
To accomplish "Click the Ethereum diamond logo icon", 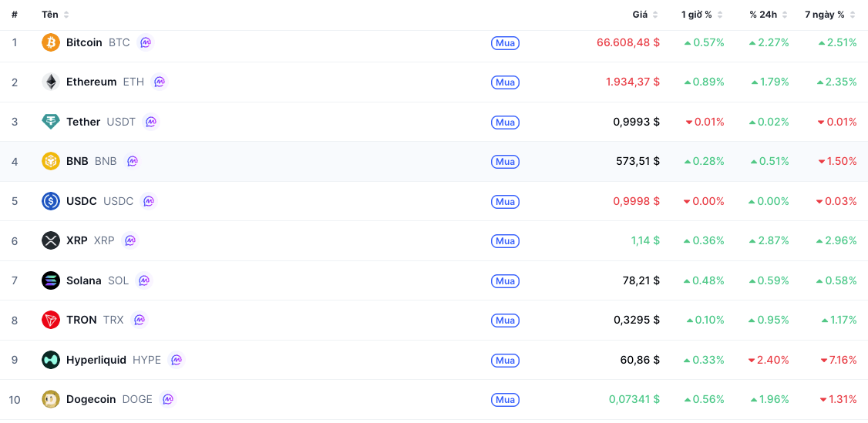I will click(51, 82).
